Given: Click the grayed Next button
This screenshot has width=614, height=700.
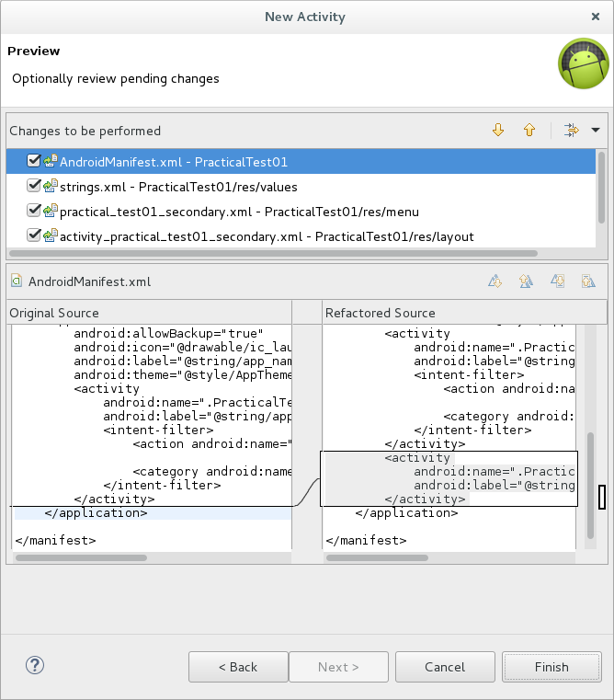Looking at the screenshot, I should [x=338, y=667].
